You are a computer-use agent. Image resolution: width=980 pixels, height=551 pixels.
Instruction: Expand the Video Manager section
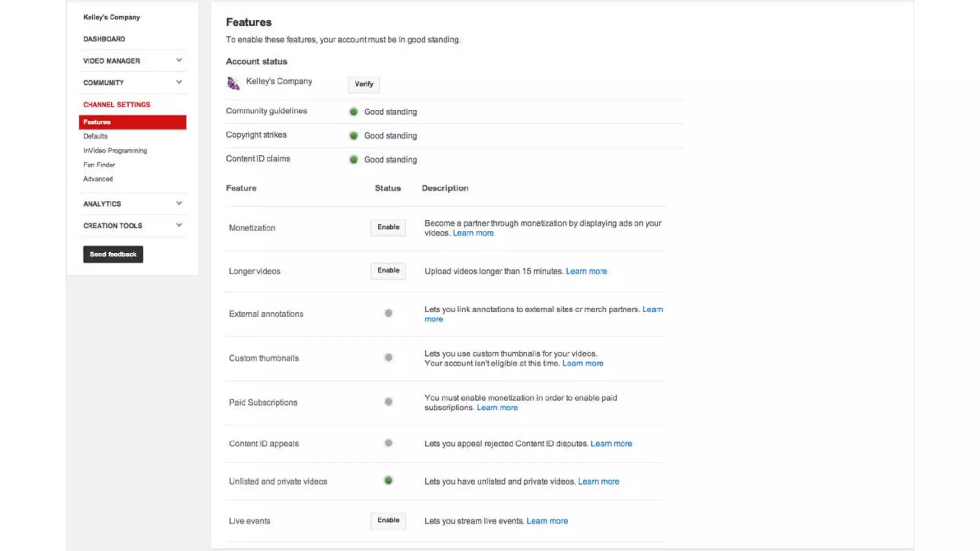point(179,60)
